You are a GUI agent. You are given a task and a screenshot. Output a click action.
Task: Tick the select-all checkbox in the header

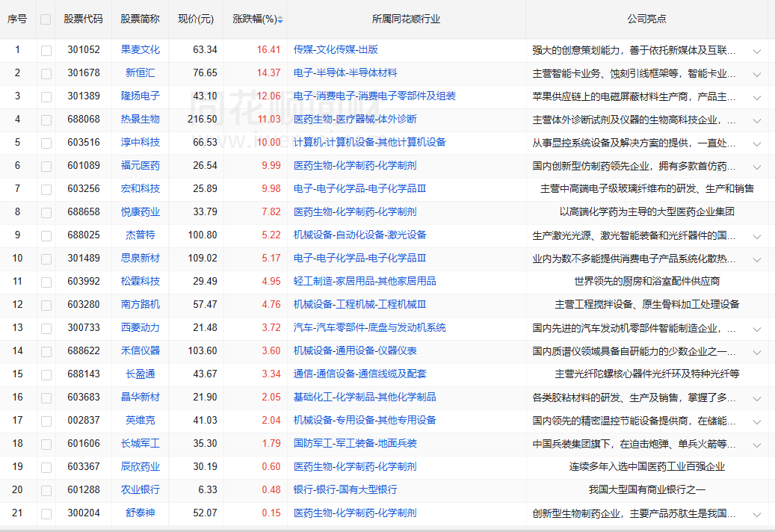pos(46,19)
